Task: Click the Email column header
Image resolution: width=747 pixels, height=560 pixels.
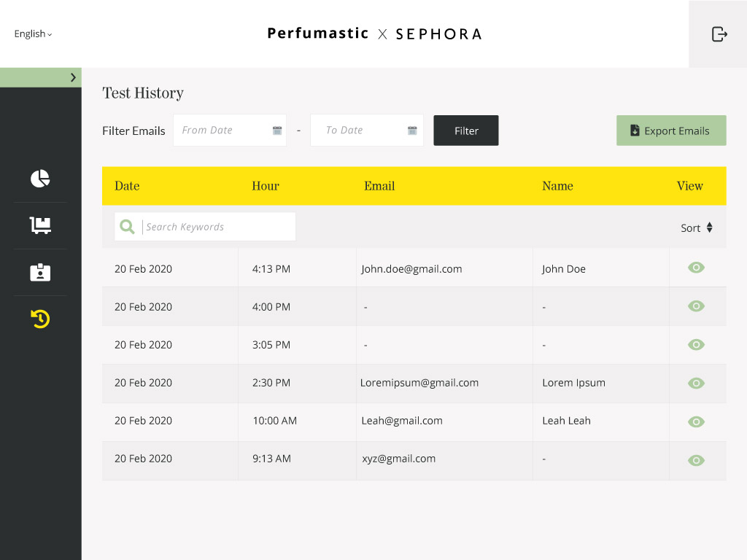Action: pos(379,186)
